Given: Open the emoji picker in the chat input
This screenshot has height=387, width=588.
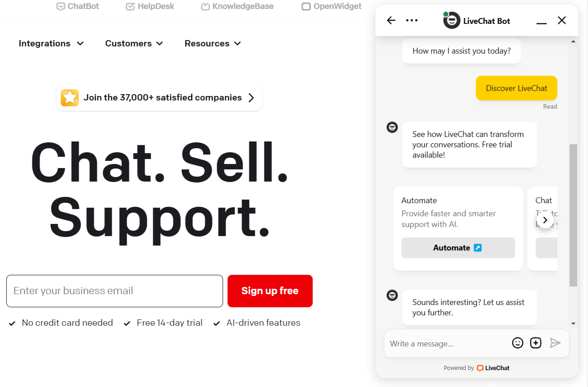Looking at the screenshot, I should (x=518, y=343).
